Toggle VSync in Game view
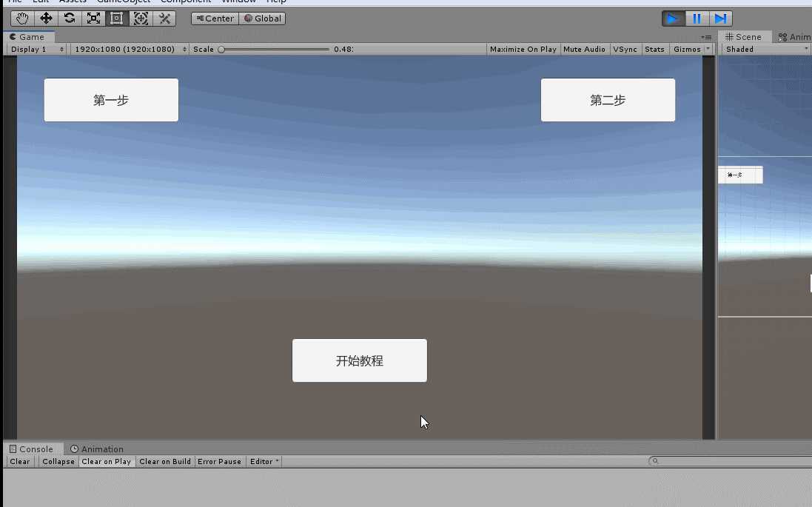Viewport: 812px width, 507px height. point(625,49)
